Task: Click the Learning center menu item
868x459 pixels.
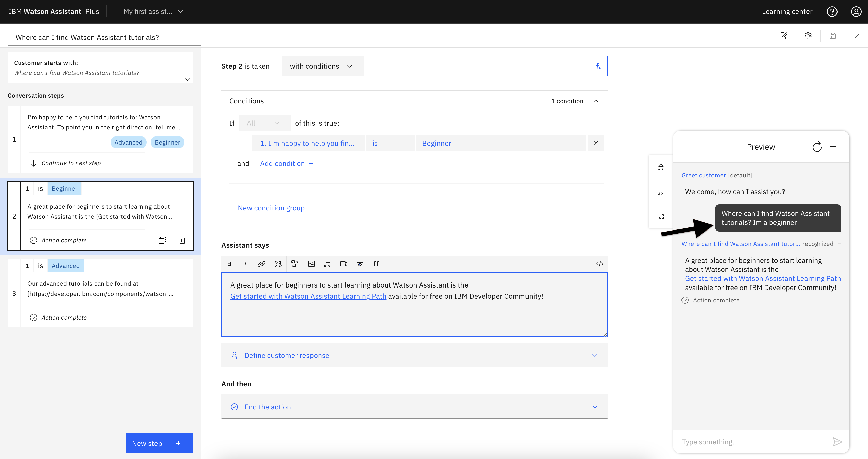Action: pos(788,11)
